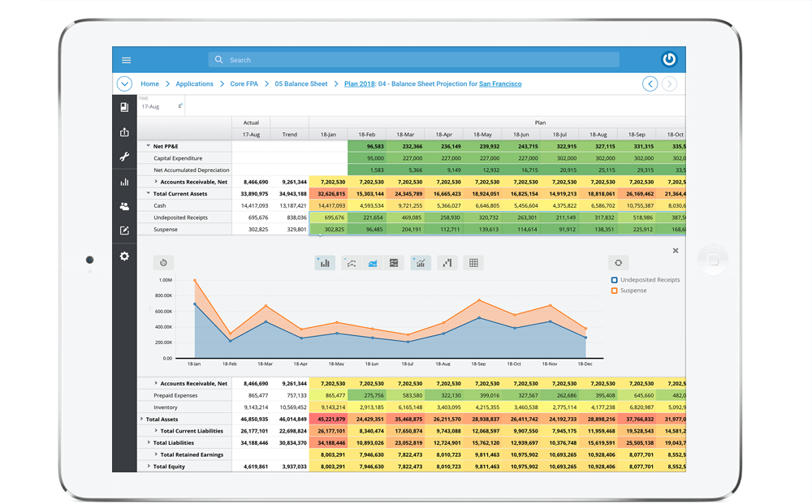Screen dimensions: 812x504
Task: Select the line chart type button
Action: tap(351, 263)
